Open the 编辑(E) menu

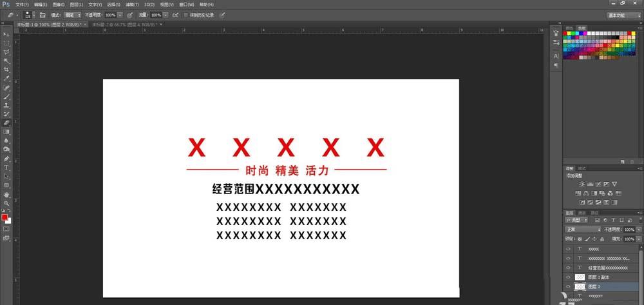point(40,5)
